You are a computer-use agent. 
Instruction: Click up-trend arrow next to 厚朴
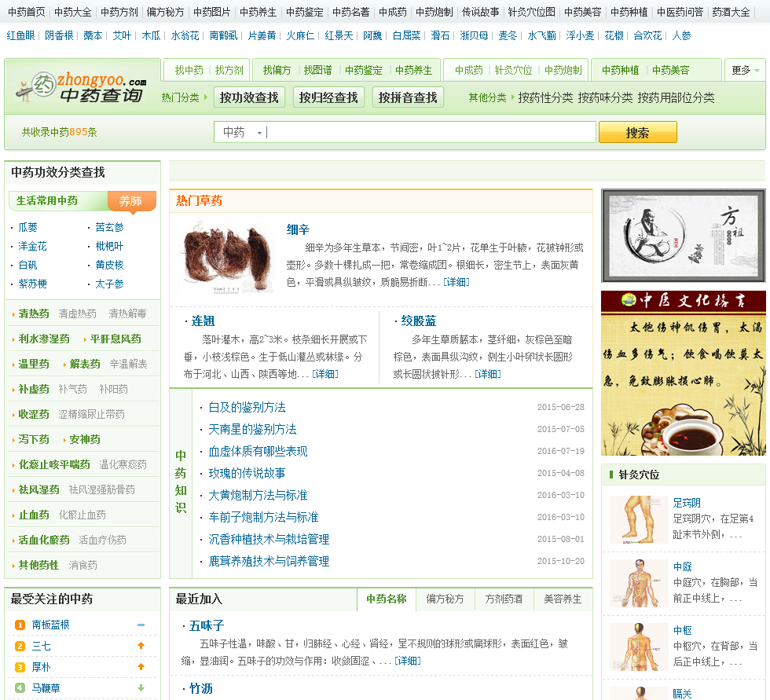point(141,667)
